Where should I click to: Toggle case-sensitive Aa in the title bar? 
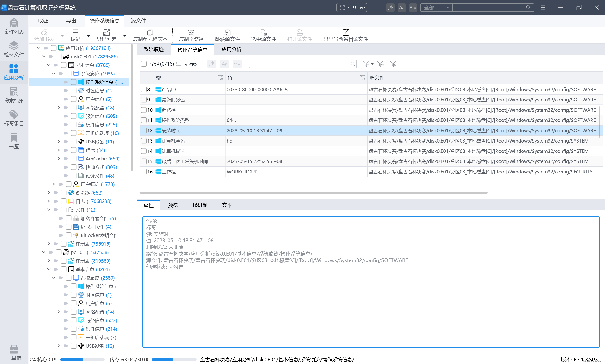coord(402,8)
